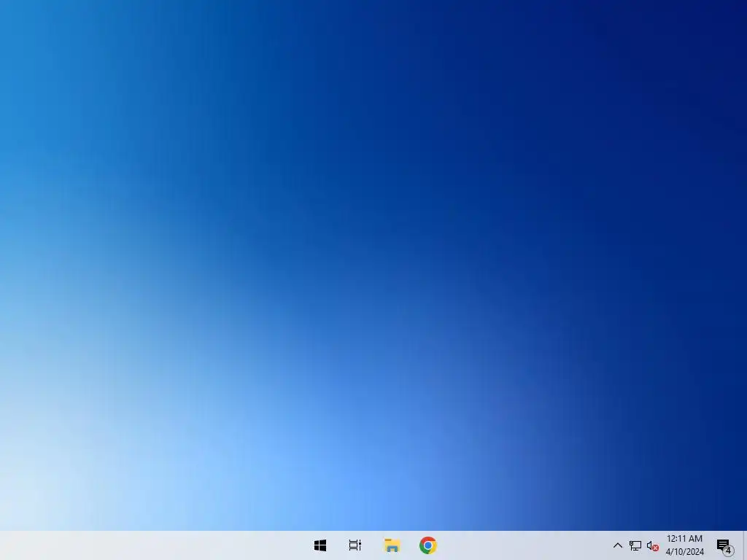
Task: Open Action Center with 4 notifications
Action: pyautogui.click(x=724, y=547)
